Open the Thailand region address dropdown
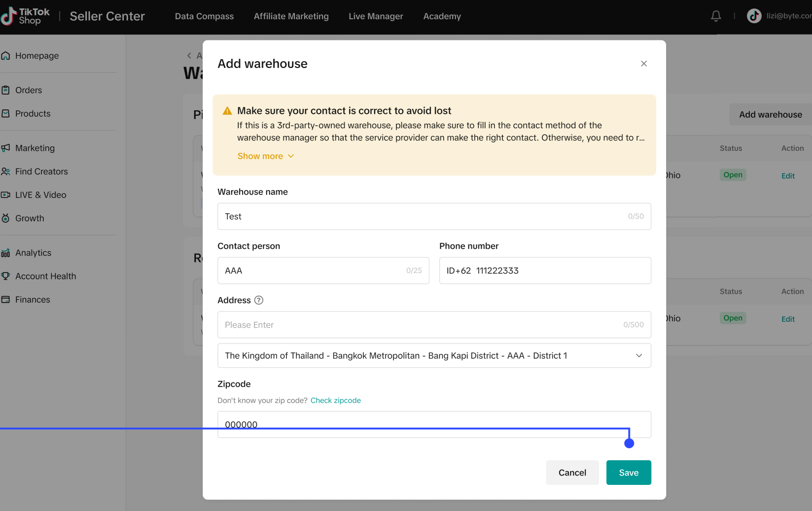Image resolution: width=812 pixels, height=511 pixels. [x=434, y=356]
